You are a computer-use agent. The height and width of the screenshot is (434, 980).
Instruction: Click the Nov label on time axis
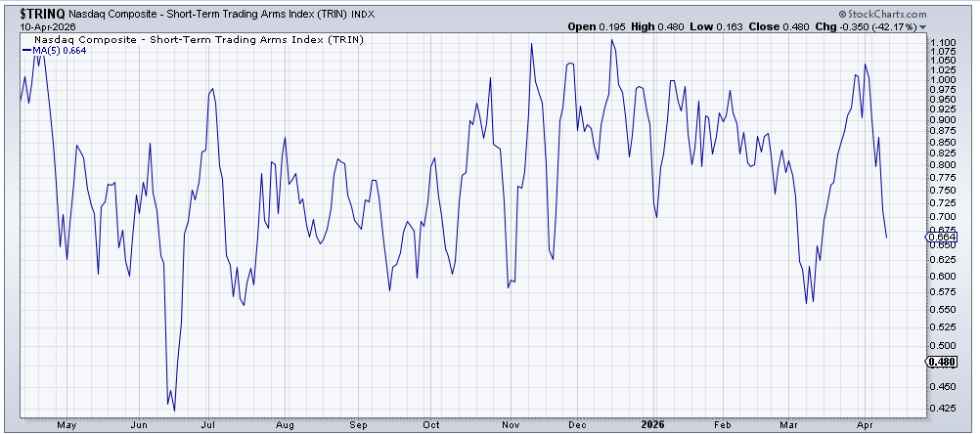click(509, 425)
